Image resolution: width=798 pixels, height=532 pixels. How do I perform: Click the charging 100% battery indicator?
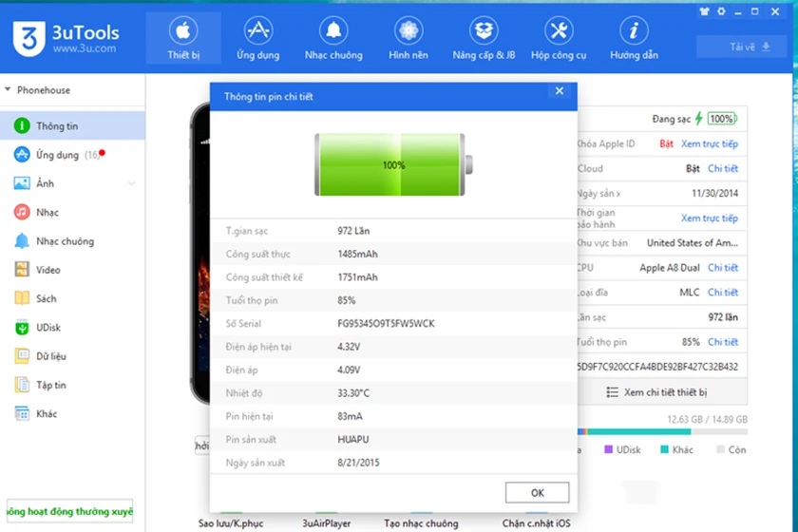[722, 119]
